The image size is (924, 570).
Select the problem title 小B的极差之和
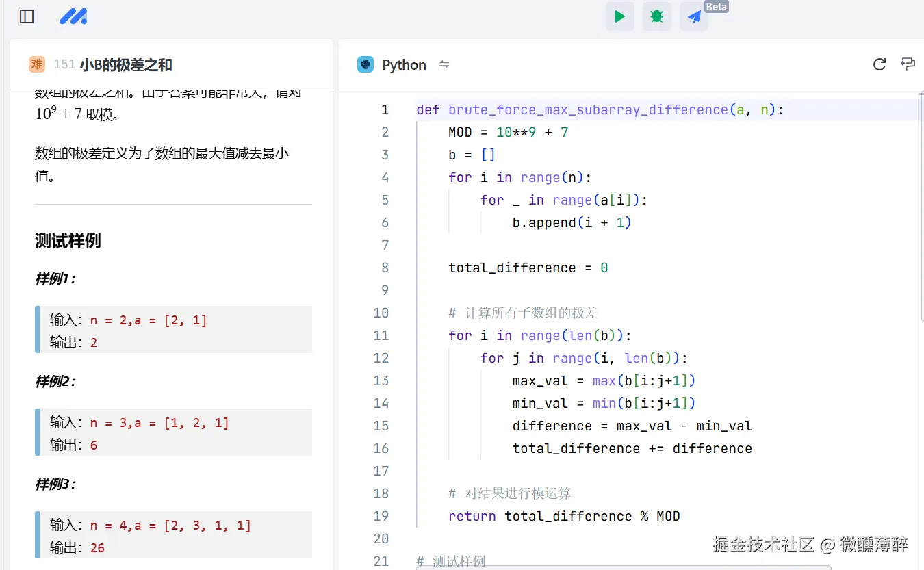tap(126, 65)
